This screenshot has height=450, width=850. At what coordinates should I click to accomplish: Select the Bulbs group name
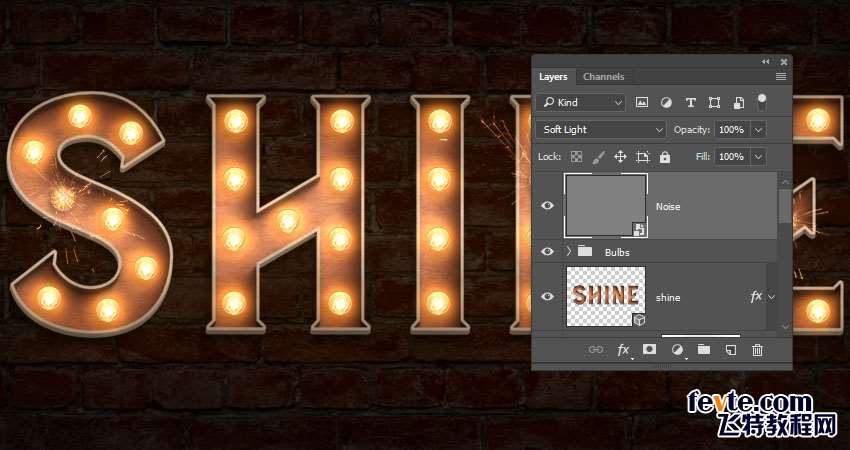(617, 252)
